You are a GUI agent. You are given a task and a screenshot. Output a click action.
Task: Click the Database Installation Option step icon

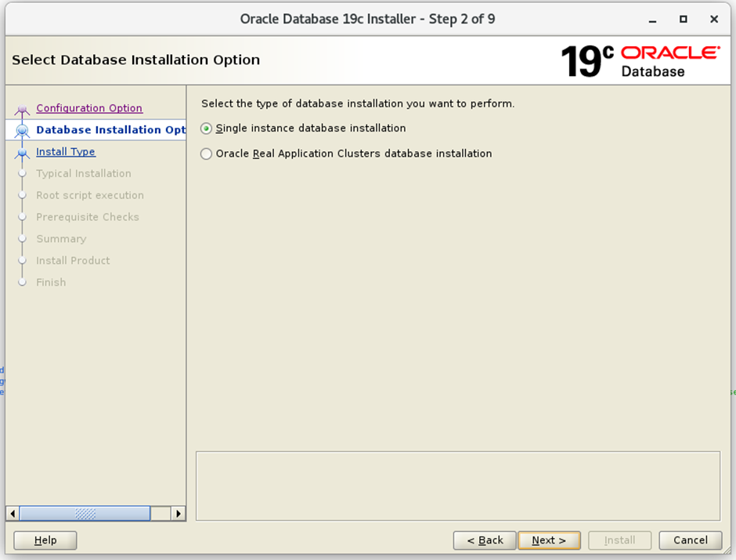(x=22, y=131)
